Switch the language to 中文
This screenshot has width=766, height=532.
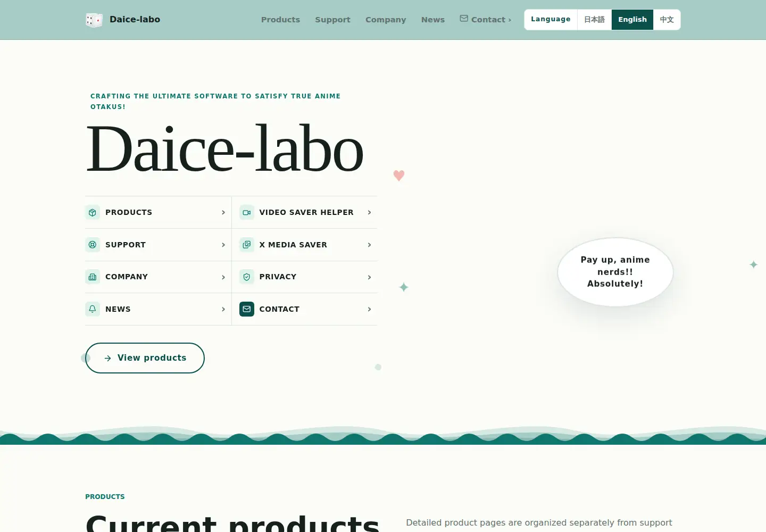667,20
